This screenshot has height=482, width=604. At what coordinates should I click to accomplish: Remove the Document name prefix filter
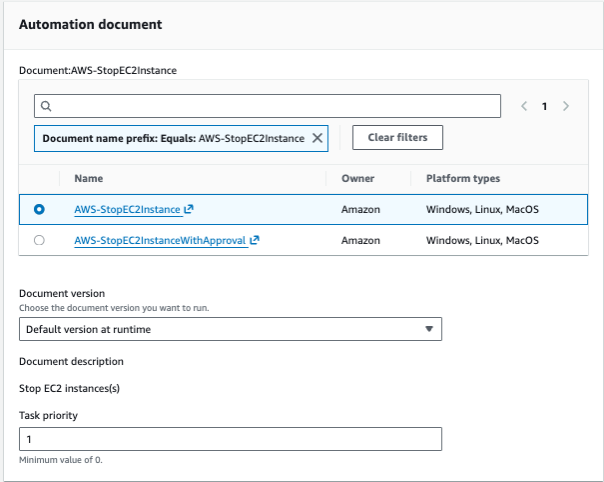[317, 138]
